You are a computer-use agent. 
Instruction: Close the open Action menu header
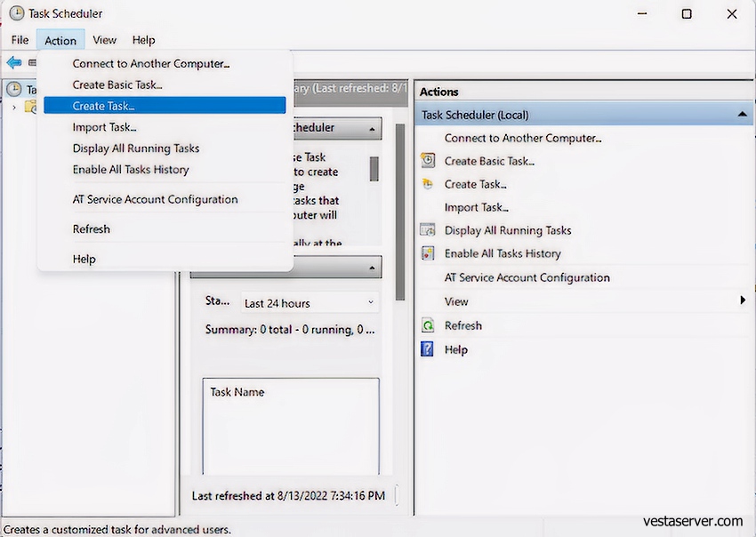[x=60, y=41]
